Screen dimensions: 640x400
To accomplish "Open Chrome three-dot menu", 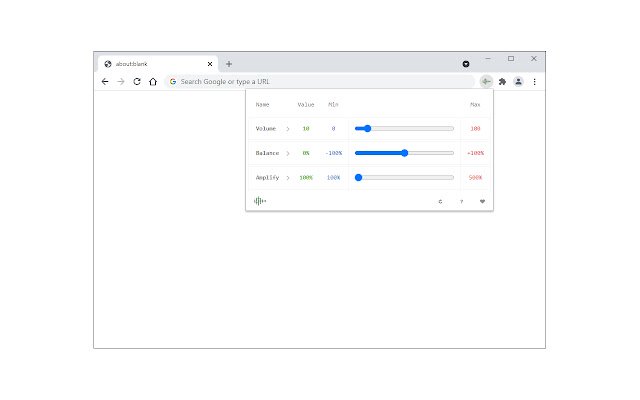I will point(534,82).
